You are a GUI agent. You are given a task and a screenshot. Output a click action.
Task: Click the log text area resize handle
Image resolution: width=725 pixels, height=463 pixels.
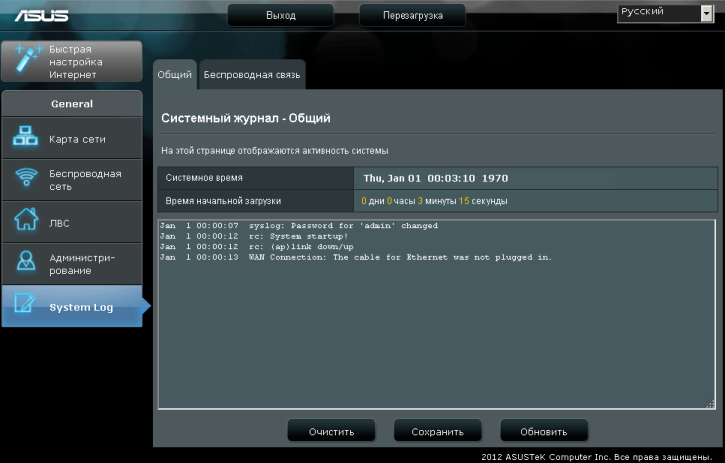pyautogui.click(x=711, y=404)
